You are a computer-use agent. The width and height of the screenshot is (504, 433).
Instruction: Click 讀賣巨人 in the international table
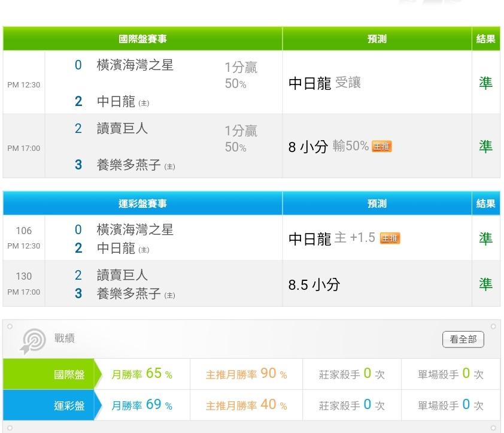pos(122,128)
